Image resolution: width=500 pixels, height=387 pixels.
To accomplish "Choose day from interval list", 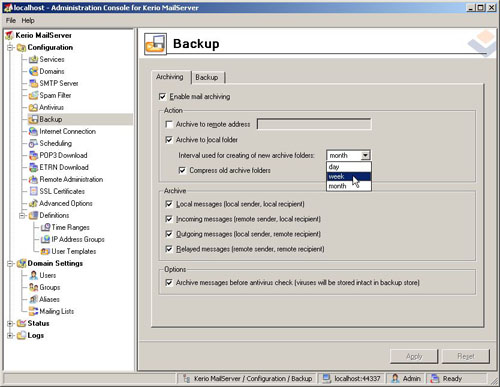I will click(349, 167).
